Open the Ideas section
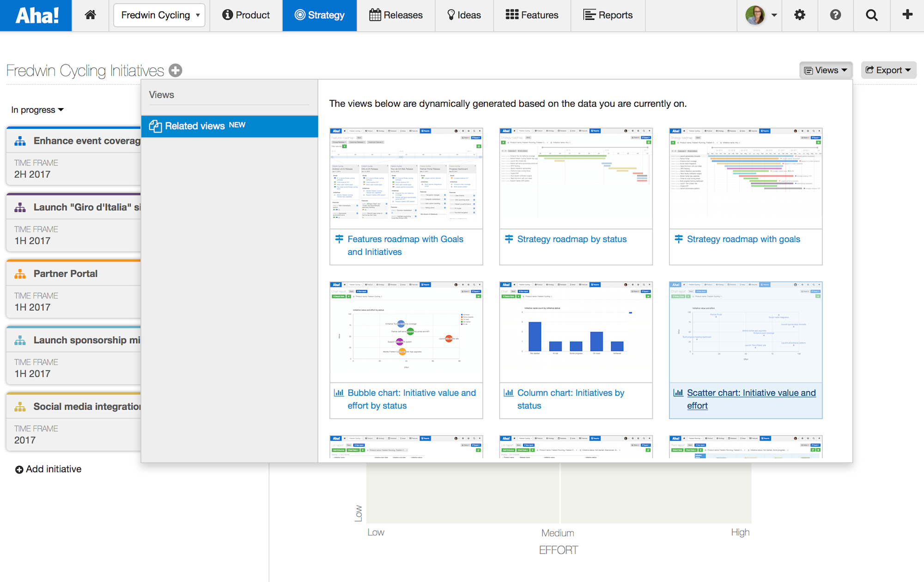This screenshot has height=582, width=924. click(x=464, y=15)
